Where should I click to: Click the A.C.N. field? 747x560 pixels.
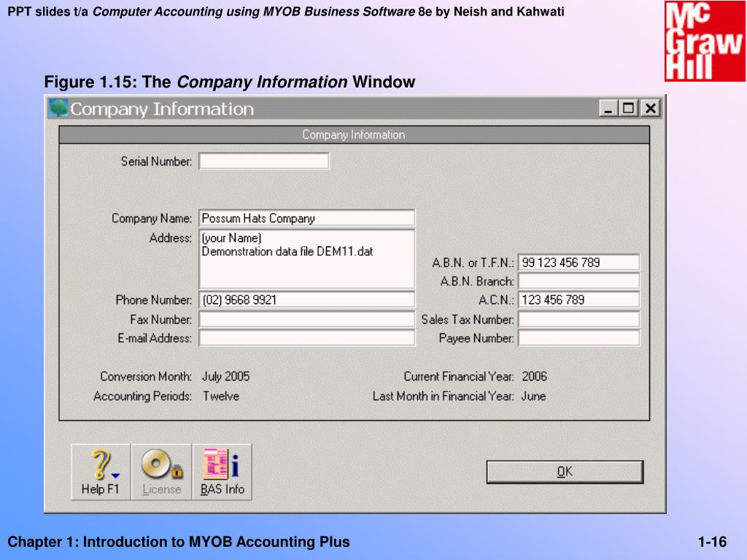click(578, 300)
